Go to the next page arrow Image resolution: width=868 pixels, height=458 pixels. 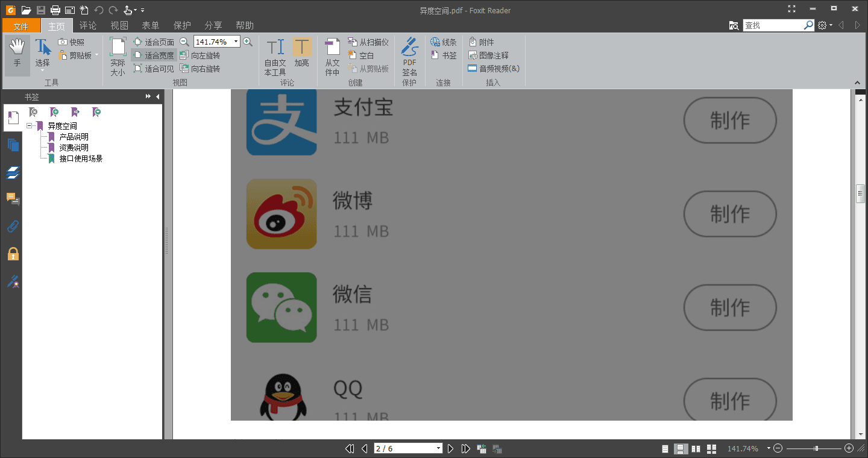[450, 448]
